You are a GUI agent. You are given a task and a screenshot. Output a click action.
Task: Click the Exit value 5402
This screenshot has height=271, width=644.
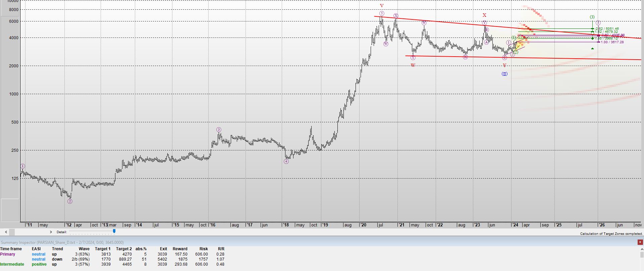162,259
